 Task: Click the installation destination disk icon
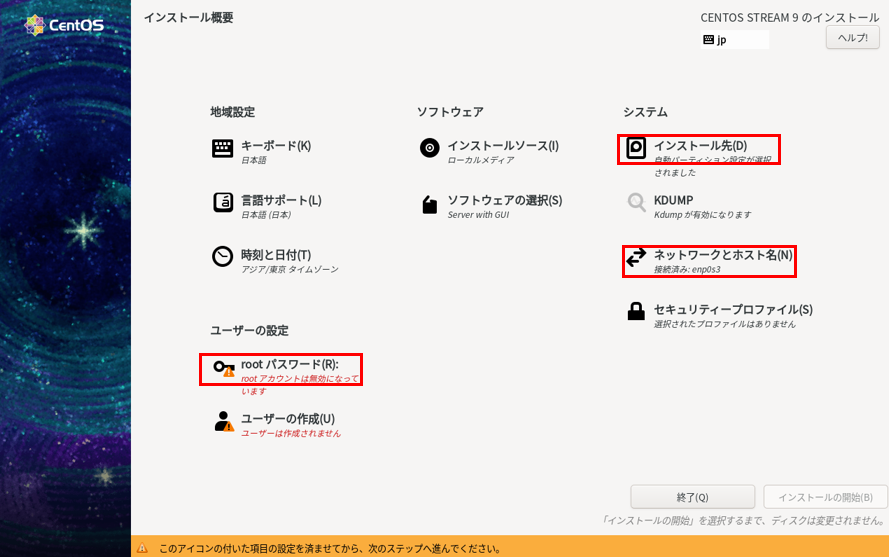(636, 148)
